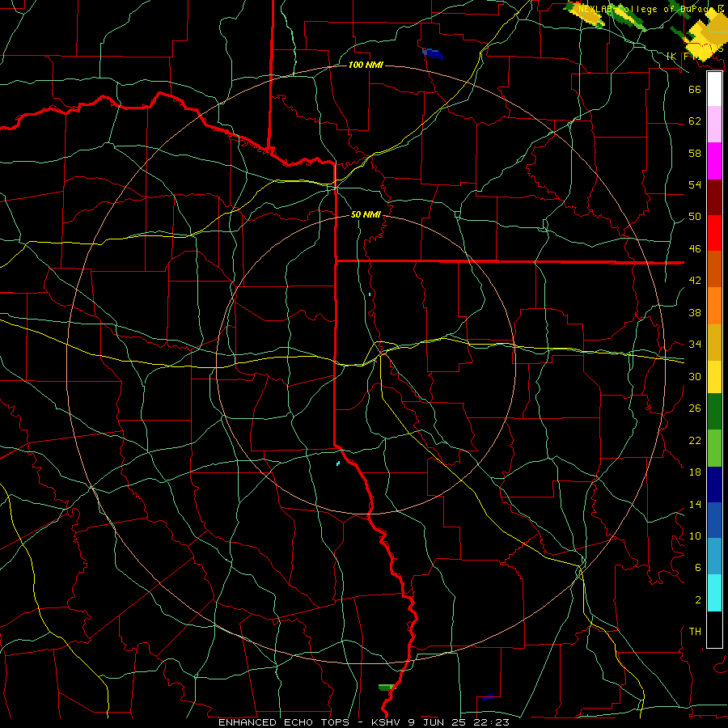
Task: Click the '38' scale label
Action: pyautogui.click(x=695, y=312)
